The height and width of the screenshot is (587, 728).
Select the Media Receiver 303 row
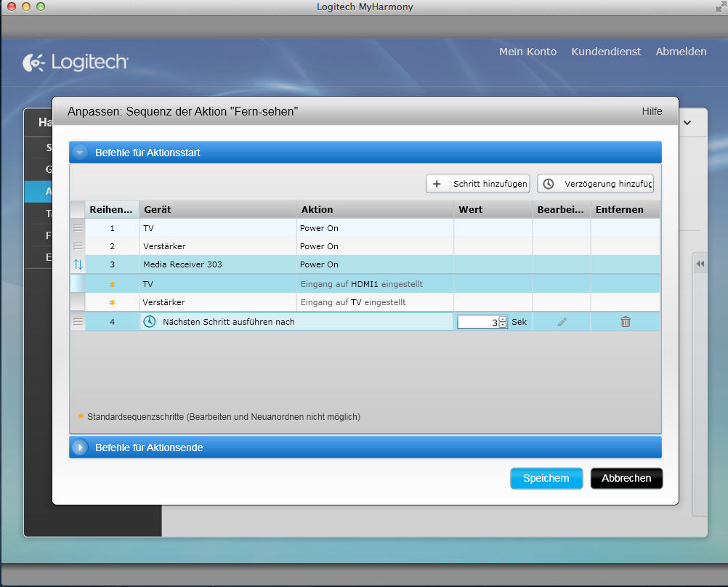click(x=365, y=264)
